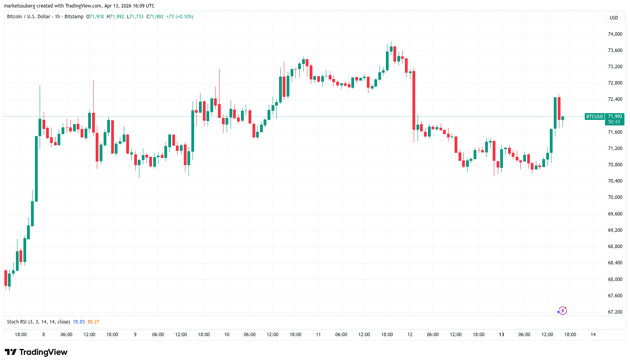
Task: Click the 67,200 price axis label
Action: coord(615,312)
